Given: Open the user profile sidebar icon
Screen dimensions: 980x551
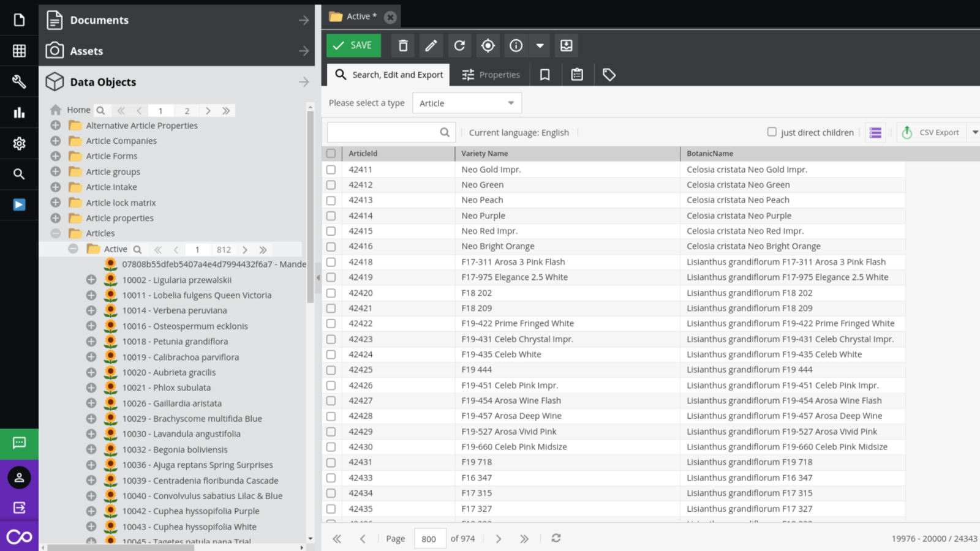Looking at the screenshot, I should (19, 478).
